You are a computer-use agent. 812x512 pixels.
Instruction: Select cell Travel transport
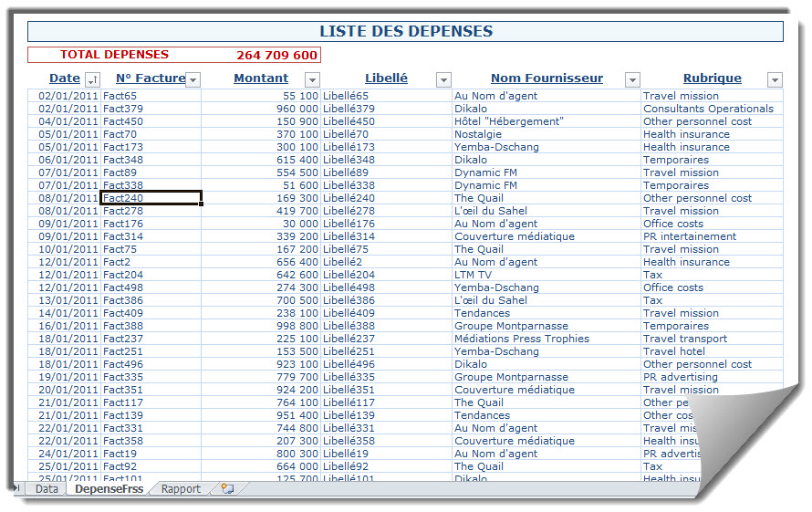coord(712,339)
